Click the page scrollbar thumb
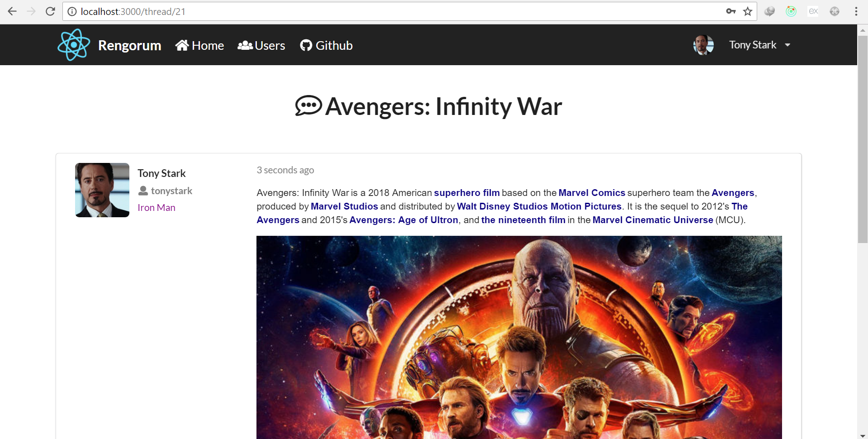The width and height of the screenshot is (868, 439). (x=863, y=139)
